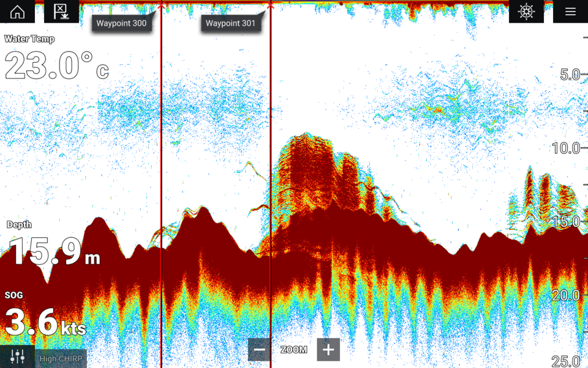Image resolution: width=588 pixels, height=368 pixels.
Task: Click the 20.0 depth scale mark
Action: point(565,295)
